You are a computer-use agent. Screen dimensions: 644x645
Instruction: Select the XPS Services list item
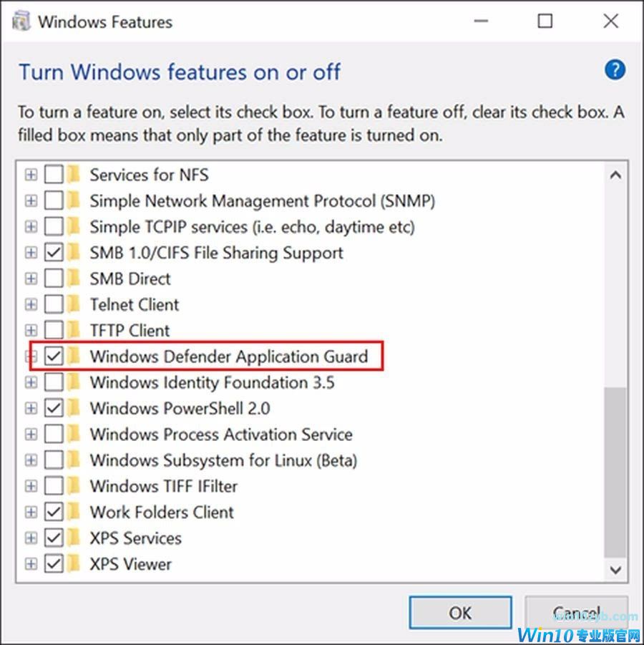[x=135, y=538]
